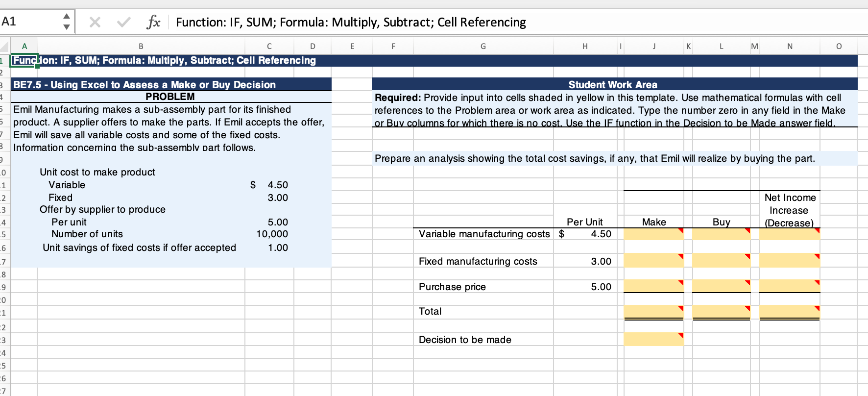
Task: Click the 'BE7.5 - Using Excel' title cell
Action: pos(171,84)
